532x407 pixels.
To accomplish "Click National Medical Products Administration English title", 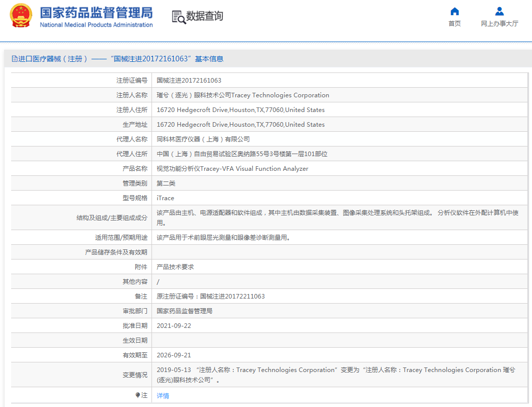I will coord(96,25).
